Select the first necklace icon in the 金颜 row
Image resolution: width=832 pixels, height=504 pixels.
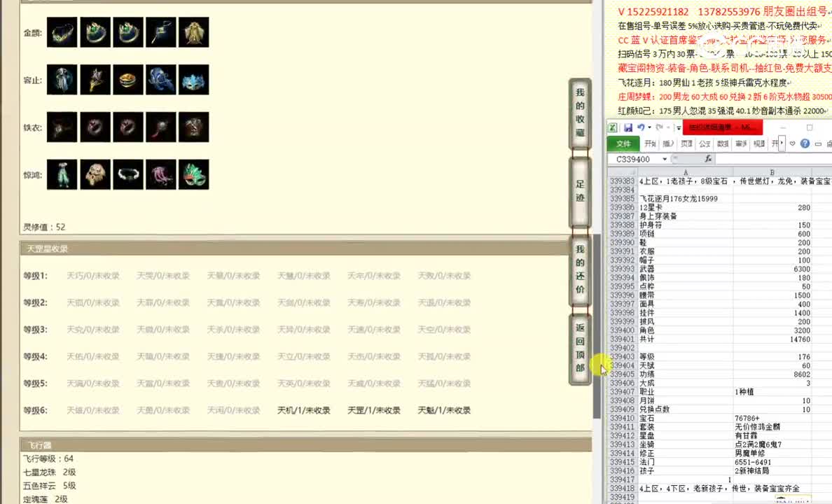[62, 31]
